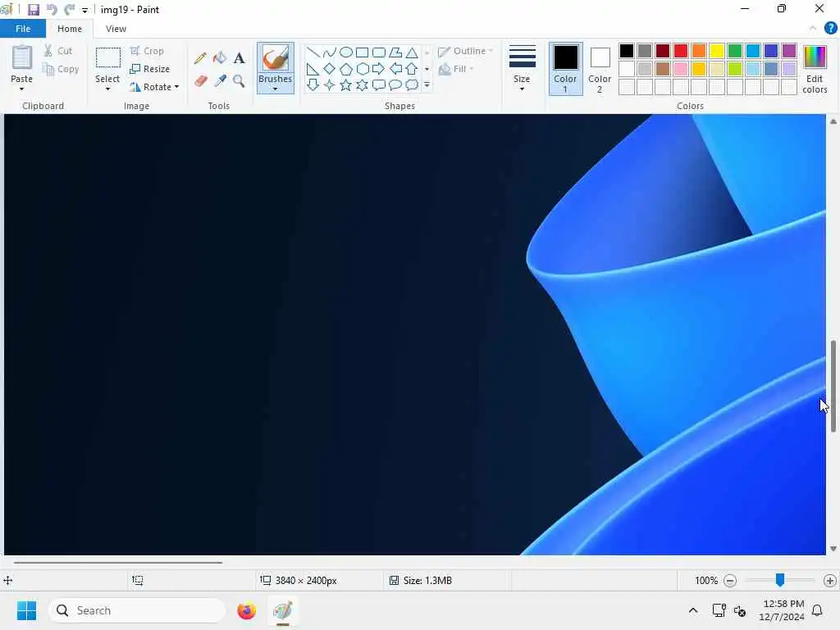The image size is (840, 630).
Task: Click the Save icon in title bar
Action: tap(33, 9)
